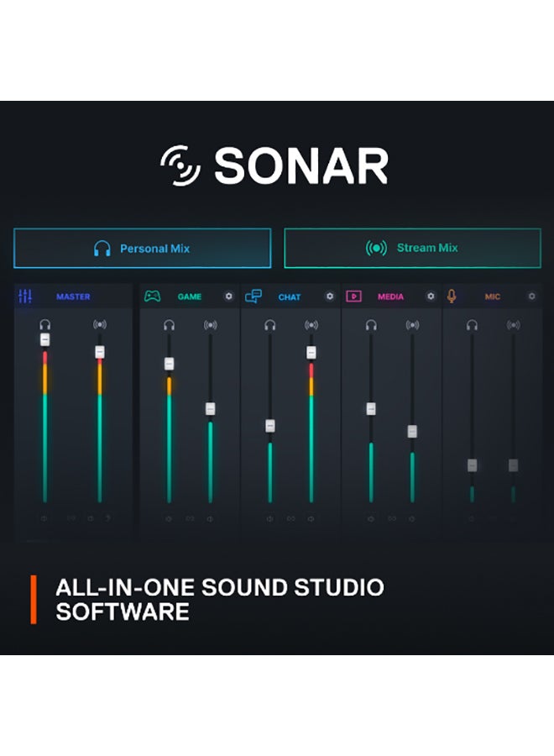Click the Mic headphones icon
Screen dimensions: 554x756
click(472, 325)
